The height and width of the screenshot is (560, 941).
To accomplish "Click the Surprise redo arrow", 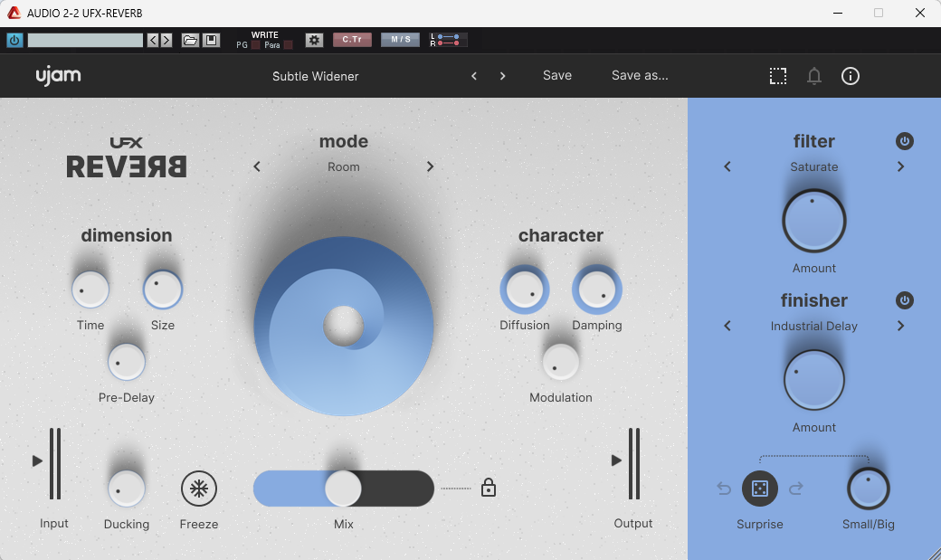I will [x=795, y=489].
